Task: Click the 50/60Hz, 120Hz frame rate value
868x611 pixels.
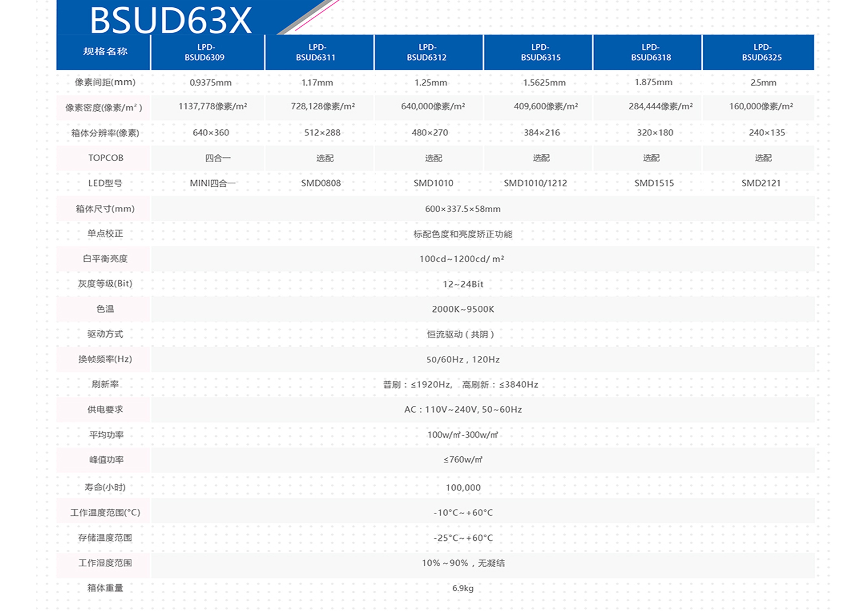Action: [463, 360]
